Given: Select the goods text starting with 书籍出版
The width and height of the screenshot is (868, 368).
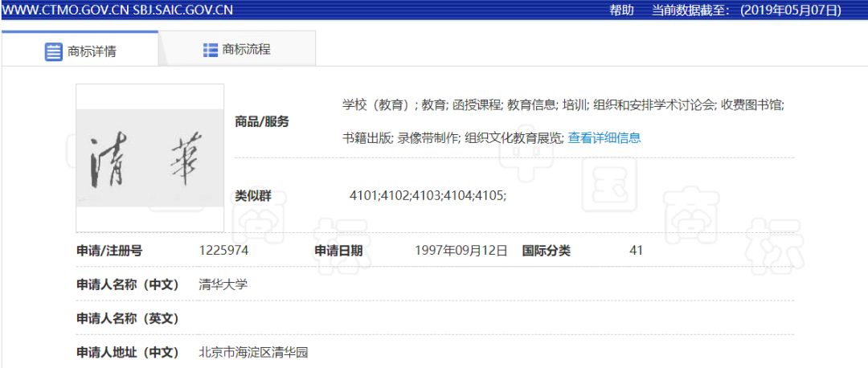Looking at the screenshot, I should pyautogui.click(x=452, y=137).
